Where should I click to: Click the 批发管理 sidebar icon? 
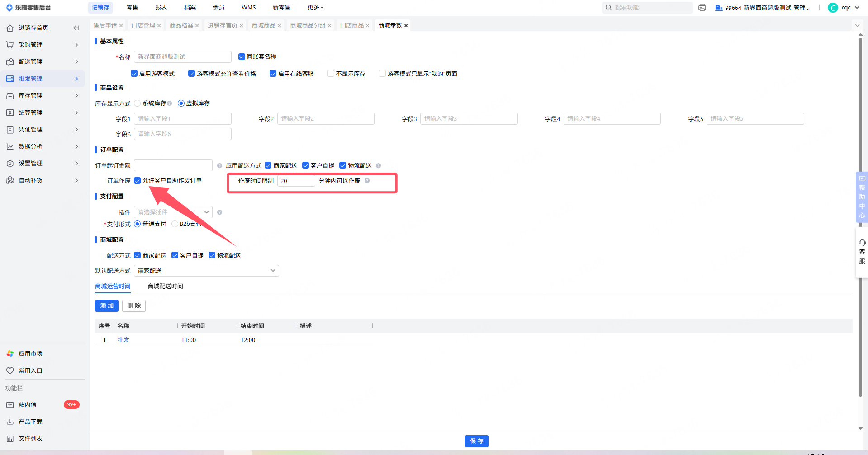[x=10, y=79]
